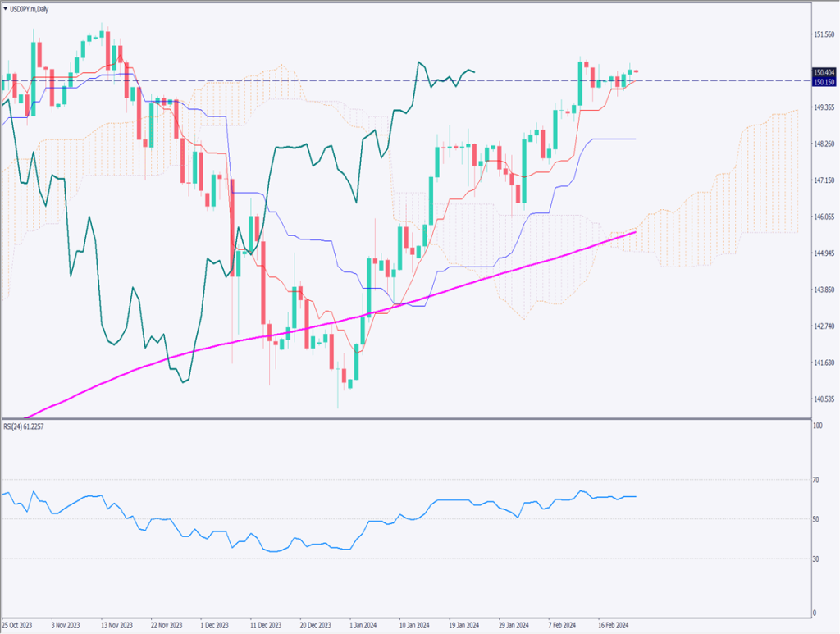This screenshot has height=634, width=840.
Task: Click the 151.560 price axis label
Action: coord(823,35)
